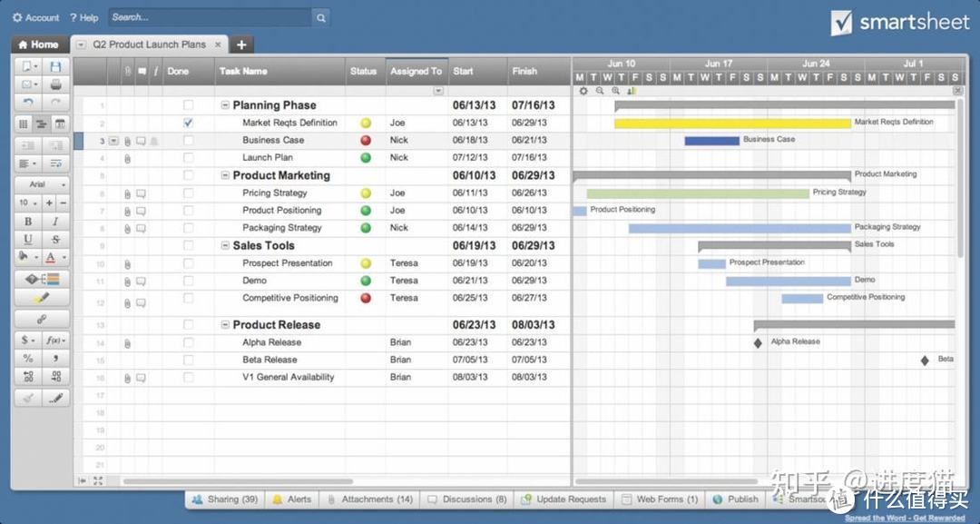The image size is (980, 524).
Task: Open the Home tab
Action: pyautogui.click(x=39, y=44)
